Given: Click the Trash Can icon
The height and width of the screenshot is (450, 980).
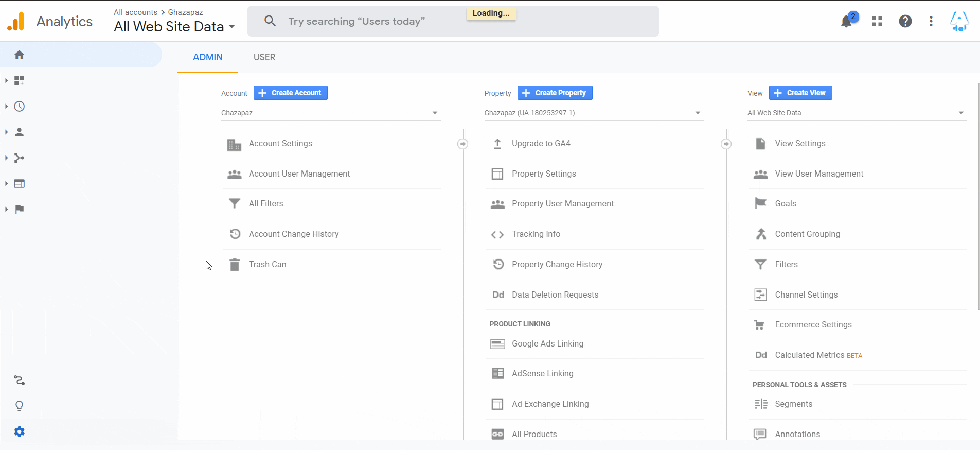Looking at the screenshot, I should tap(235, 265).
